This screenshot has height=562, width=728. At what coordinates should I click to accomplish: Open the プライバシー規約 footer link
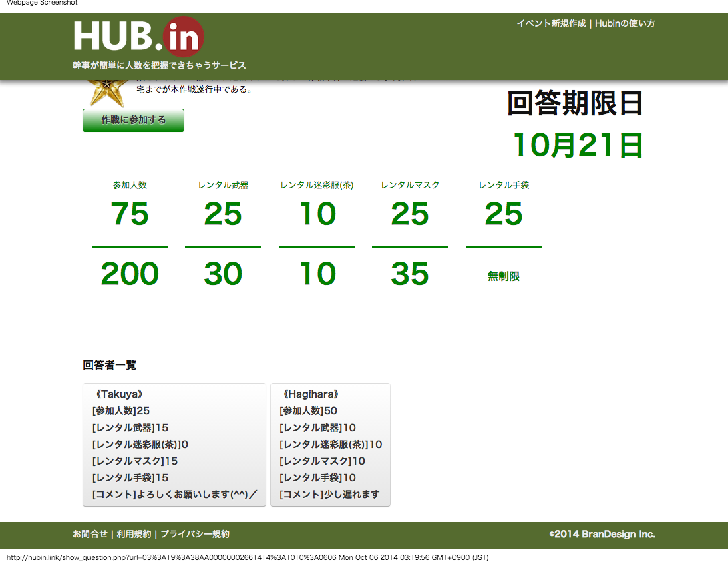point(195,534)
